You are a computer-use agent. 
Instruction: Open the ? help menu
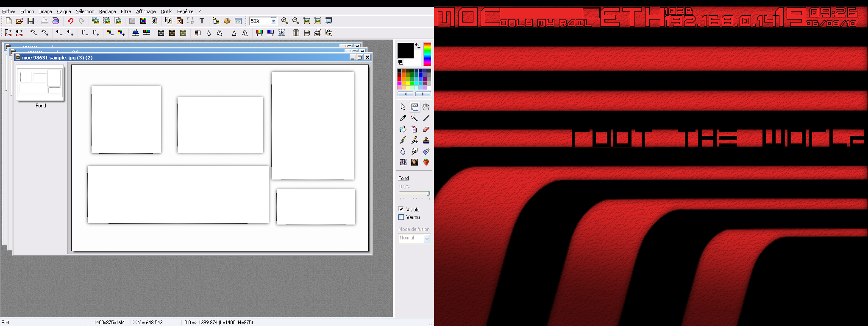point(200,11)
